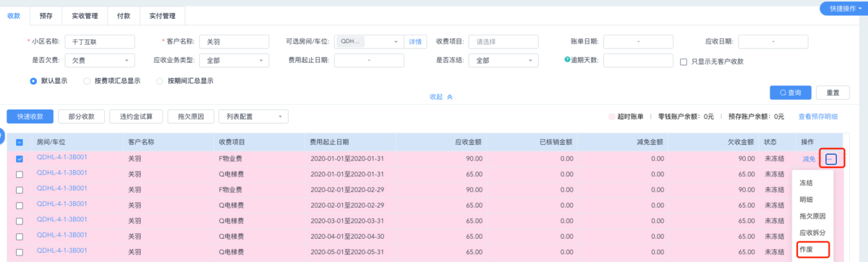
Task: Click the 重置 reset button
Action: pos(833,93)
